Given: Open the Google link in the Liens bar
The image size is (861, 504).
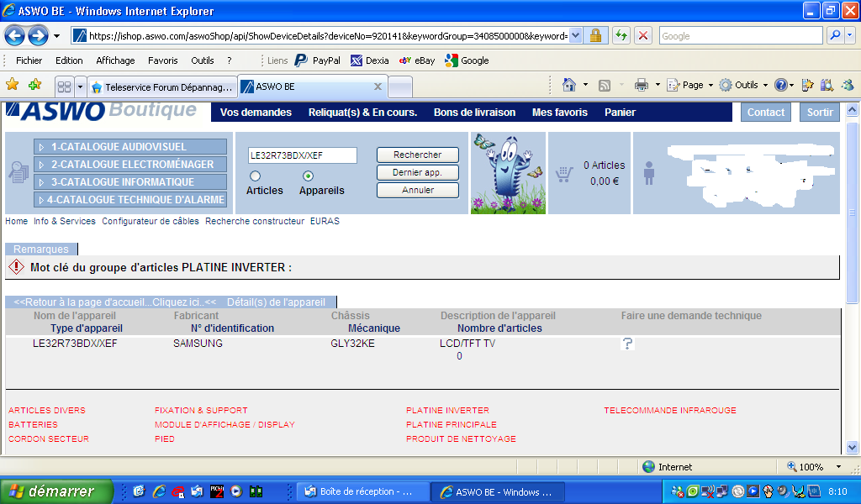Looking at the screenshot, I should click(467, 60).
